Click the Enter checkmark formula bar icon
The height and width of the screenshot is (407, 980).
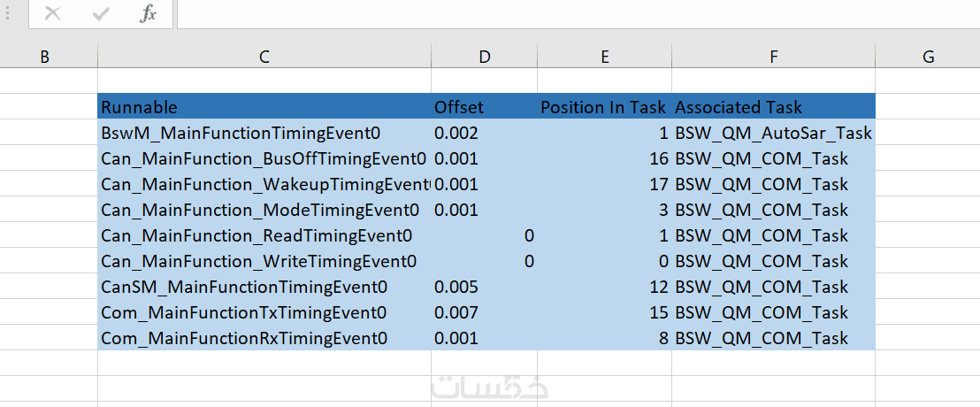pos(101,13)
